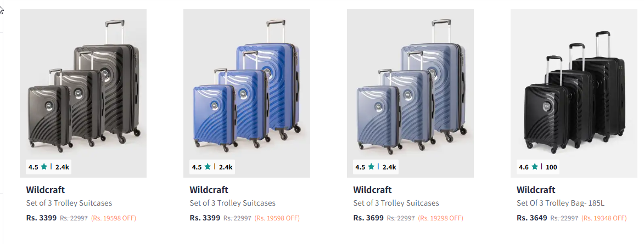This screenshot has height=244, width=644.
Task: Click Wildcraft brand name under bright blue set
Action: (x=209, y=190)
